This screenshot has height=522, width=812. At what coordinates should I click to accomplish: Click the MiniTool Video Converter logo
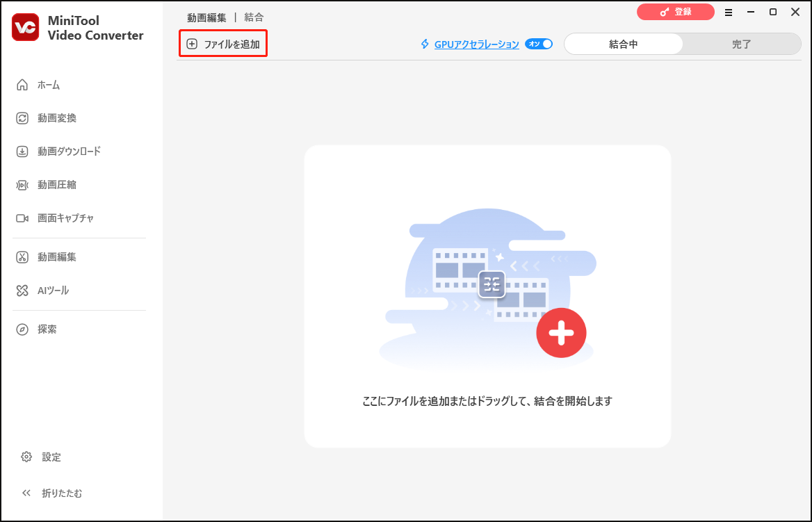pyautogui.click(x=25, y=27)
